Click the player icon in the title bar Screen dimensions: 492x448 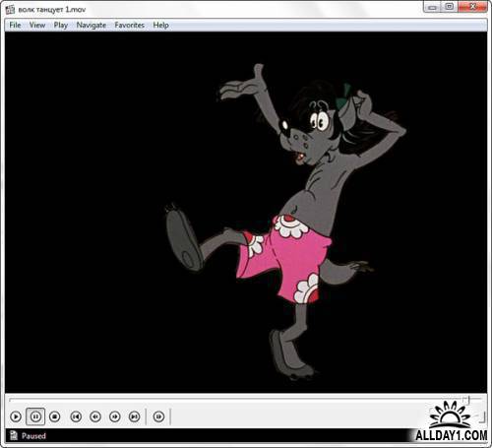click(x=11, y=9)
